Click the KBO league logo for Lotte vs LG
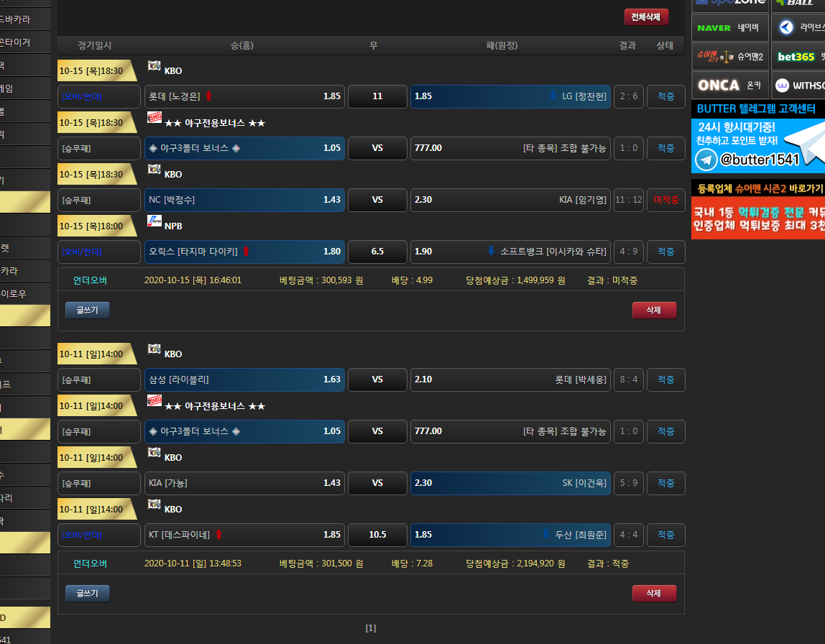The image size is (825, 644). [x=154, y=66]
